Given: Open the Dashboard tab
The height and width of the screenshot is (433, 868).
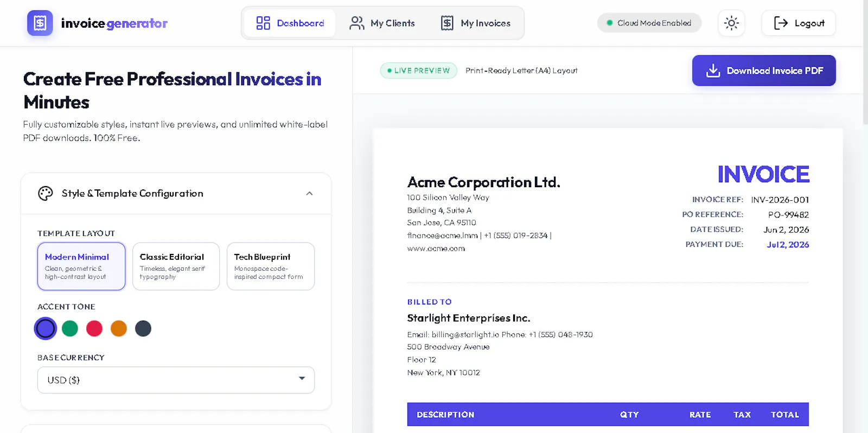Looking at the screenshot, I should pyautogui.click(x=290, y=23).
